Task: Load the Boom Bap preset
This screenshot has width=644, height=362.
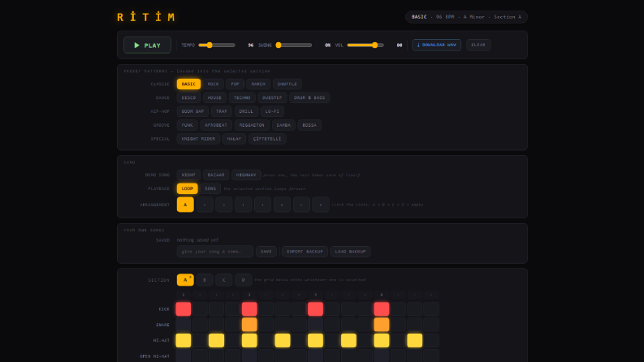Action: coord(192,111)
